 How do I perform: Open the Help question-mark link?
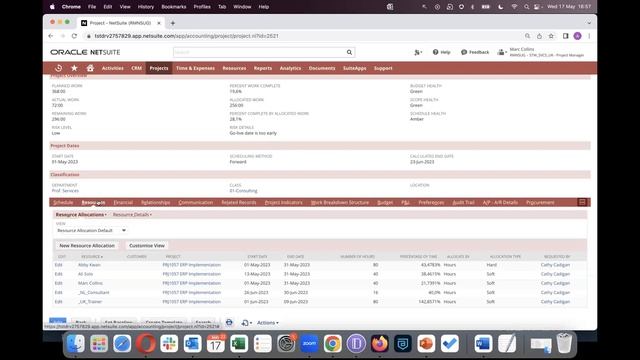(x=442, y=52)
